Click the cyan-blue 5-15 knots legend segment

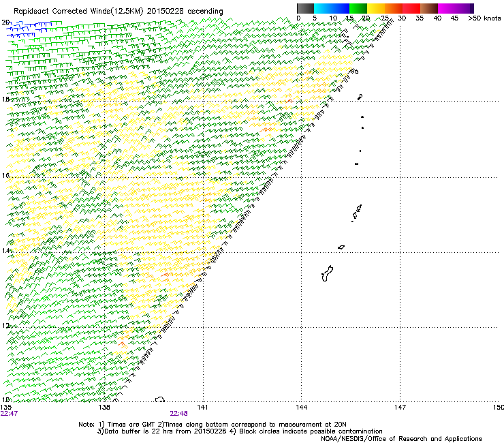coord(332,8)
